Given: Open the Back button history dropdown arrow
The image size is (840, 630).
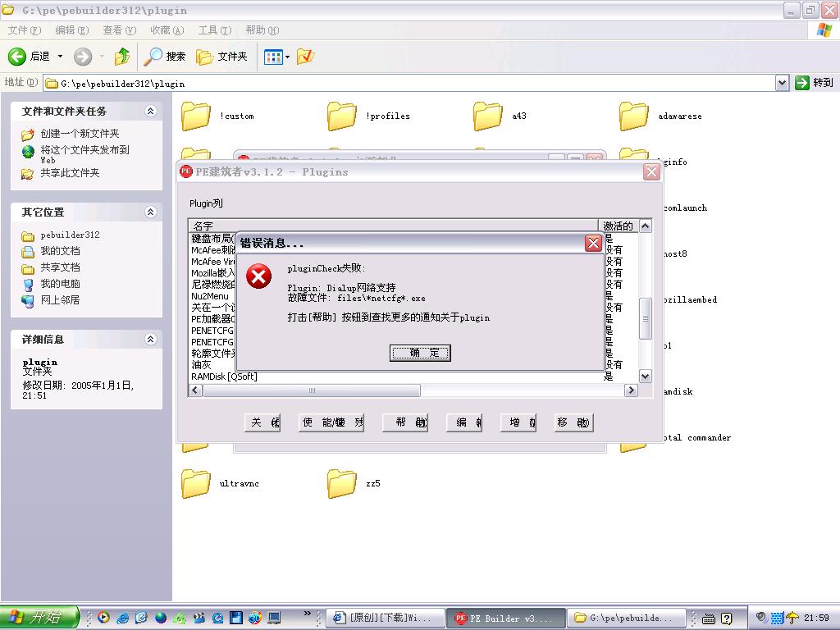Looking at the screenshot, I should [x=60, y=57].
